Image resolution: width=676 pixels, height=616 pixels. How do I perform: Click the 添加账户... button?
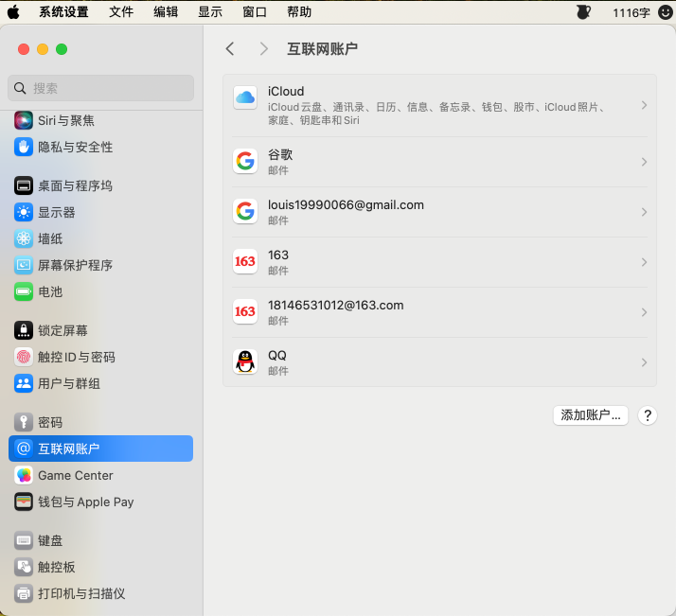(590, 415)
